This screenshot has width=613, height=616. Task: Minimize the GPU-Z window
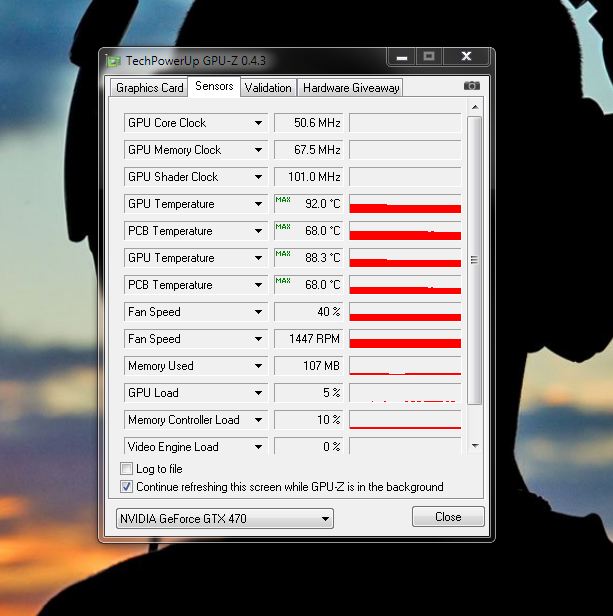tap(402, 57)
